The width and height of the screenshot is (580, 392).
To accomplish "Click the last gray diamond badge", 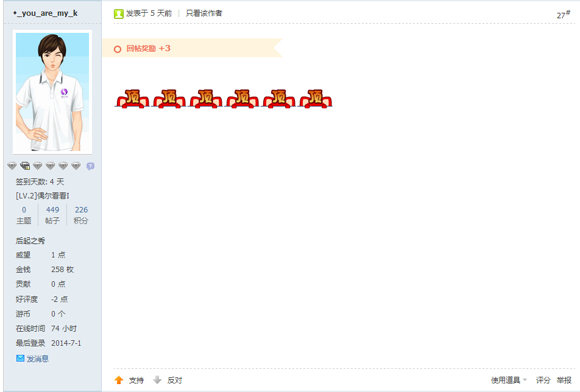I will pyautogui.click(x=76, y=166).
